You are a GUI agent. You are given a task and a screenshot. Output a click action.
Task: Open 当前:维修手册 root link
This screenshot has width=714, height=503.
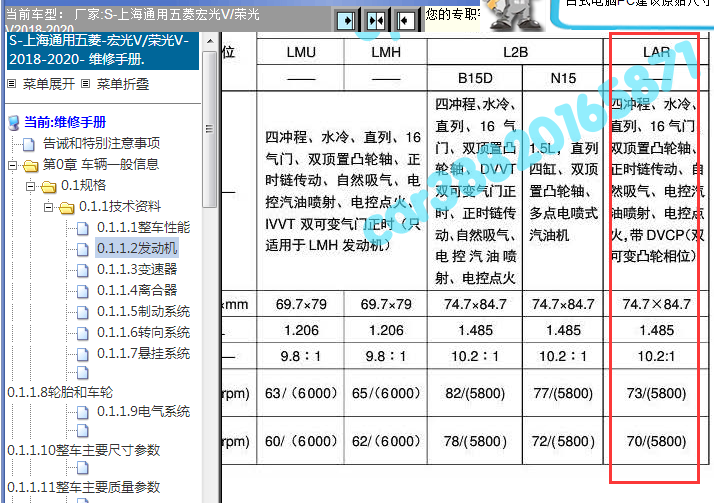65,122
